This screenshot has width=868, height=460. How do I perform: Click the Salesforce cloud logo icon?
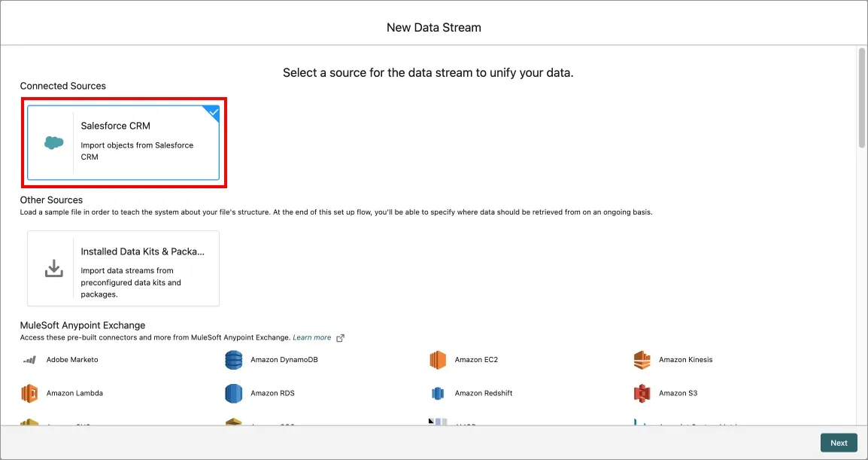53,142
